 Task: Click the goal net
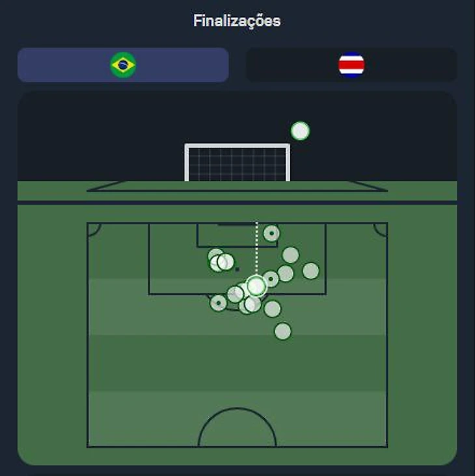click(x=238, y=163)
